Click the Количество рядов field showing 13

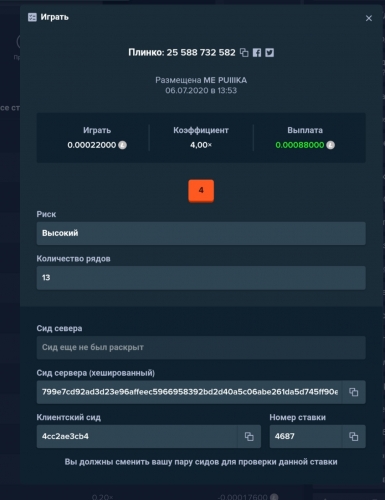coord(201,278)
